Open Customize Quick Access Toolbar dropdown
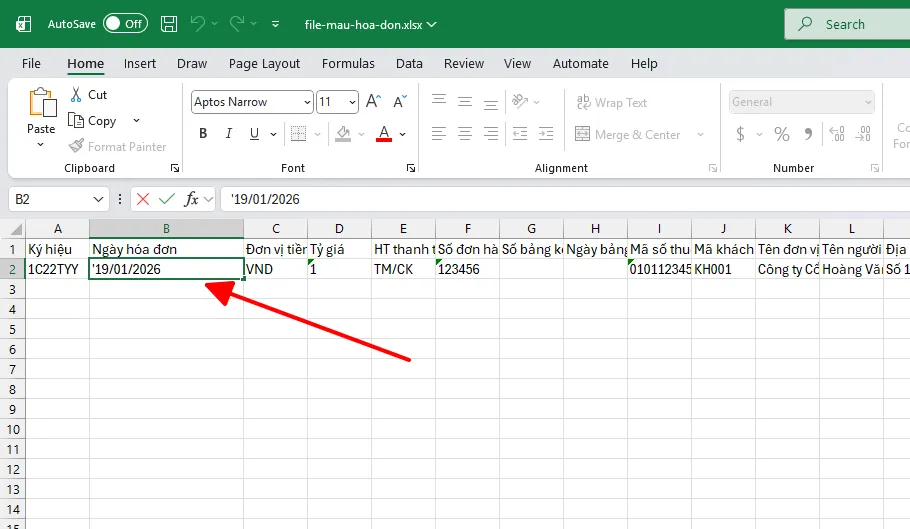The width and height of the screenshot is (910, 529). [275, 24]
